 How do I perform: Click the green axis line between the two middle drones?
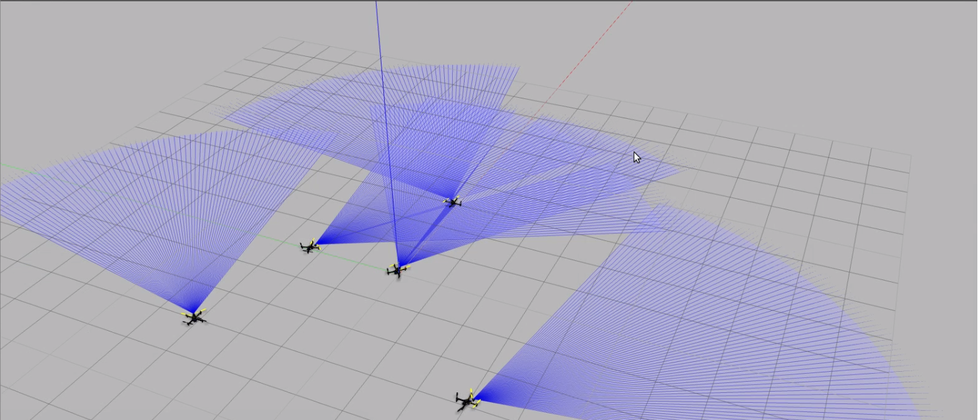click(x=350, y=258)
